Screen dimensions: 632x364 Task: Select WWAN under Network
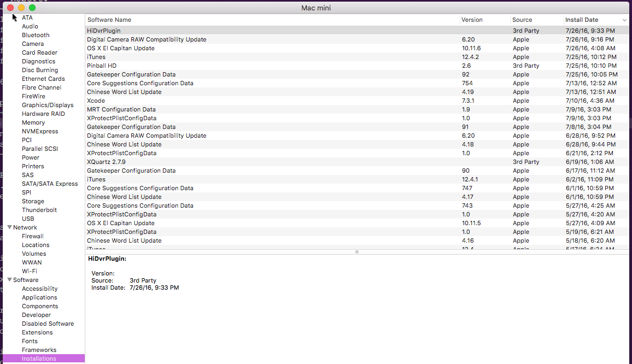pos(32,262)
